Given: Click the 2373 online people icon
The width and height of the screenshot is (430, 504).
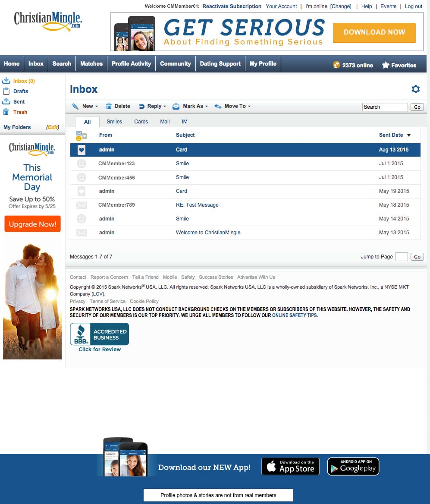Looking at the screenshot, I should click(336, 65).
